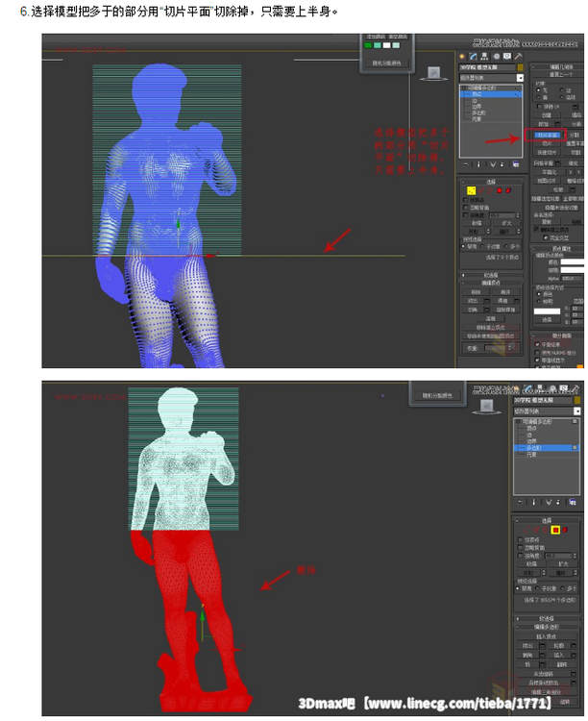
Task: Collapse Edit Vertices rollout in upper panel
Action: click(492, 284)
